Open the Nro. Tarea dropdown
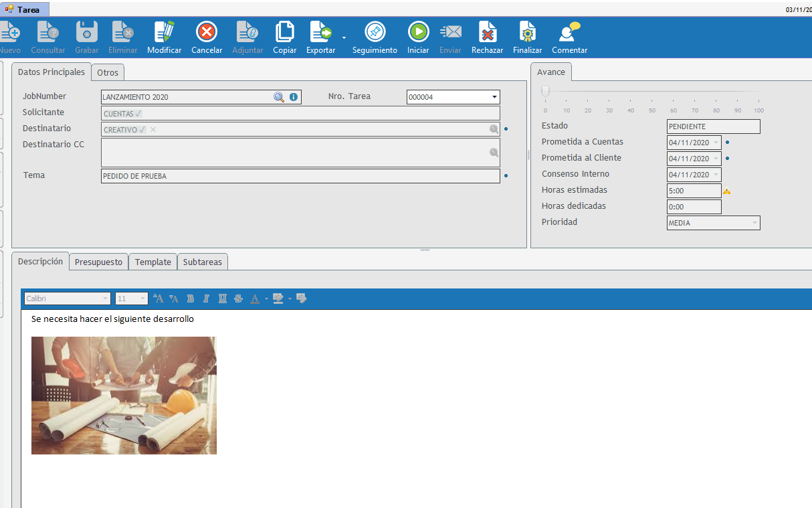Screen dimensions: 812x508 (x=494, y=97)
